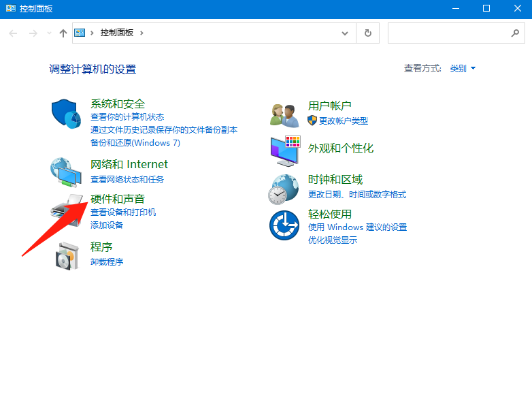
Task: Open the recent locations dropdown arrow
Action: tap(49, 33)
